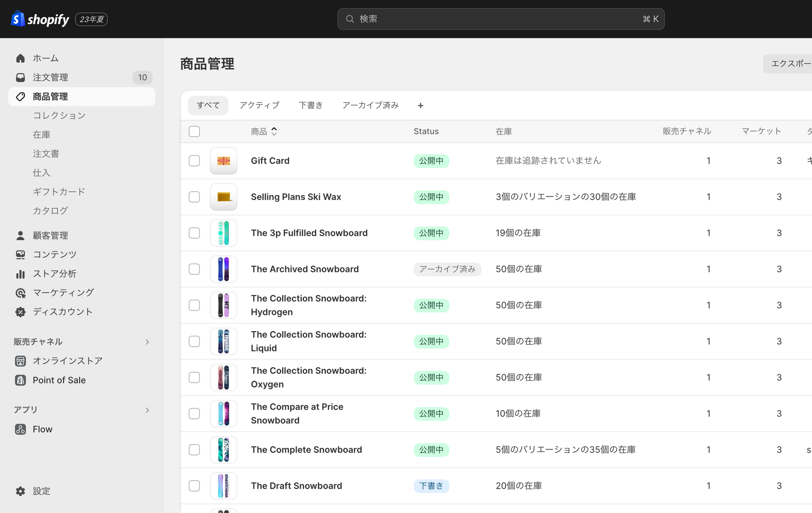Viewport: 812px width, 513px height.
Task: Click 在庫は追跡されていません text
Action: point(549,161)
